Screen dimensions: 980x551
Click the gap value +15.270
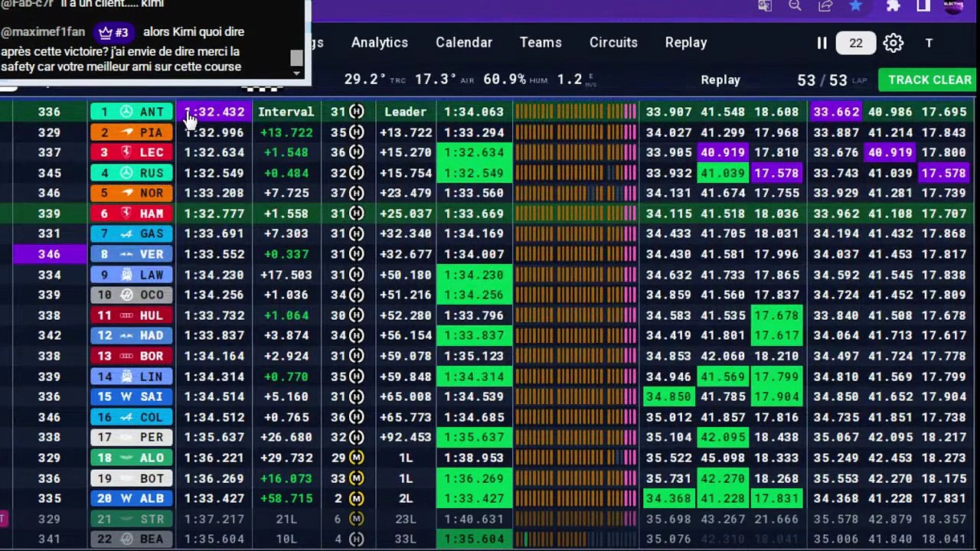tap(406, 152)
